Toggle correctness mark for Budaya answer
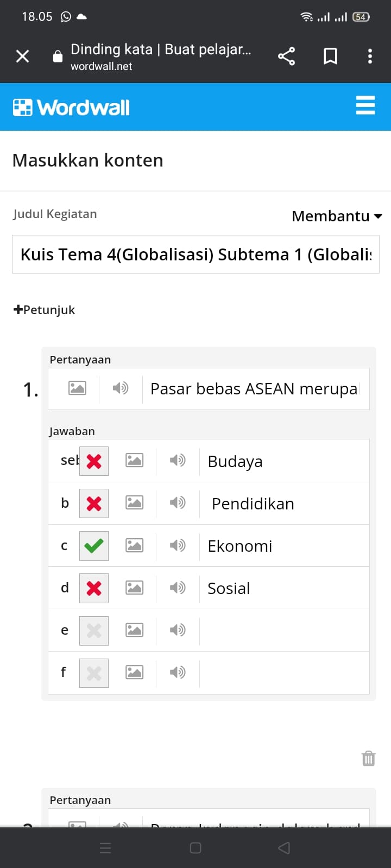 click(94, 461)
